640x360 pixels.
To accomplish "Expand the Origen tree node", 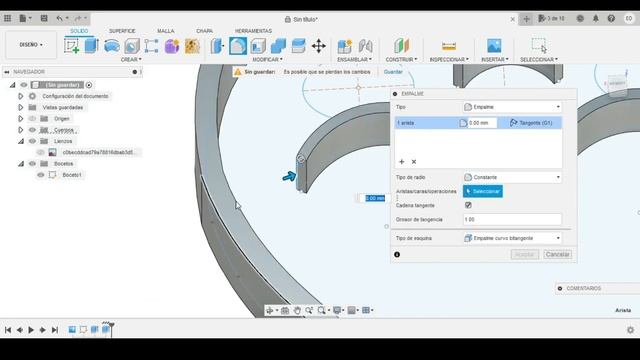I will [x=20, y=118].
